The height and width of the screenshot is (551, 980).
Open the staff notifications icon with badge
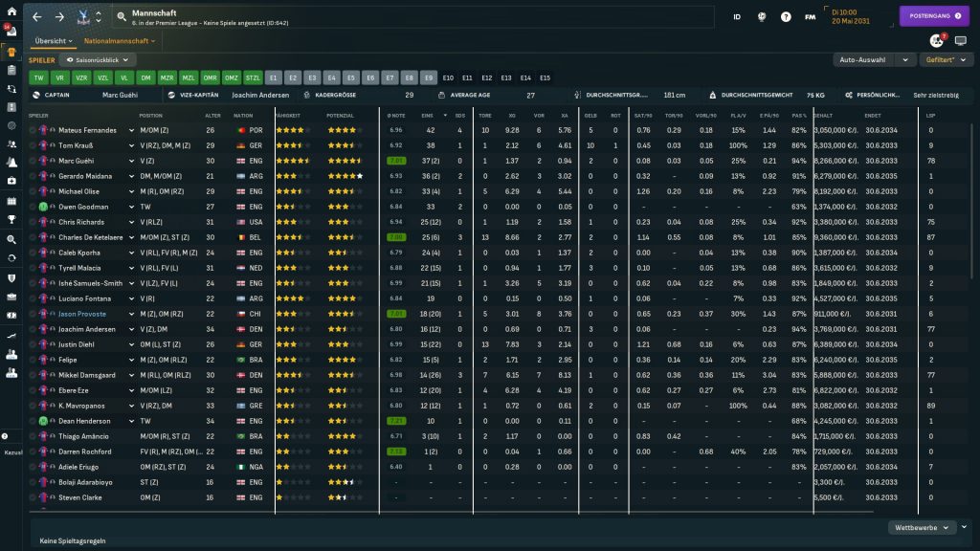[x=936, y=41]
